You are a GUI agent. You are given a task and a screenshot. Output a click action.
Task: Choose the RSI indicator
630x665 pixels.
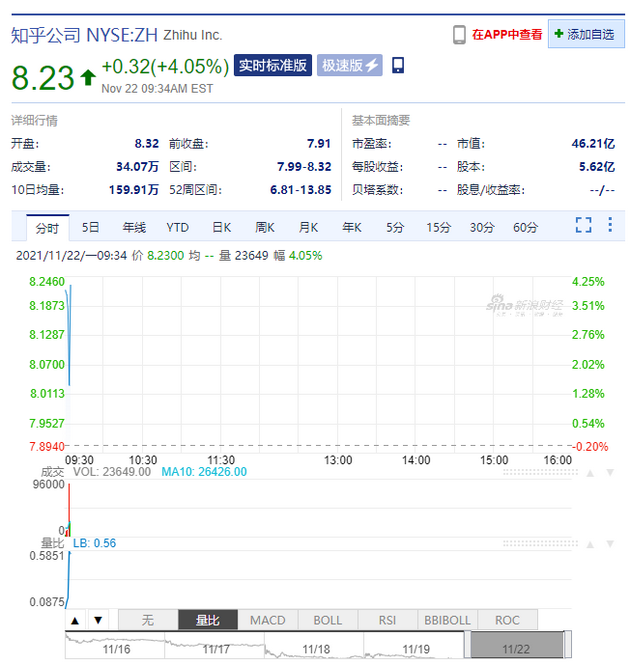tap(387, 620)
